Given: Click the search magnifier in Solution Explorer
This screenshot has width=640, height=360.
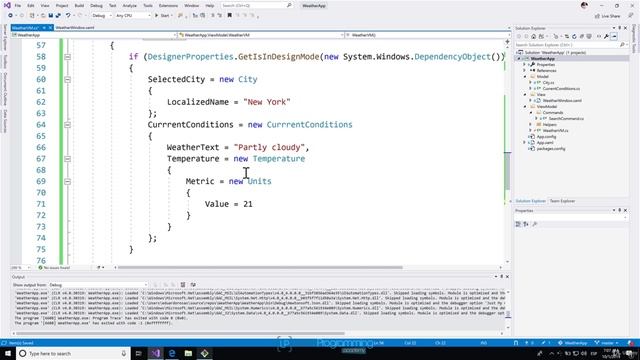Looking at the screenshot, I should pos(622,44).
